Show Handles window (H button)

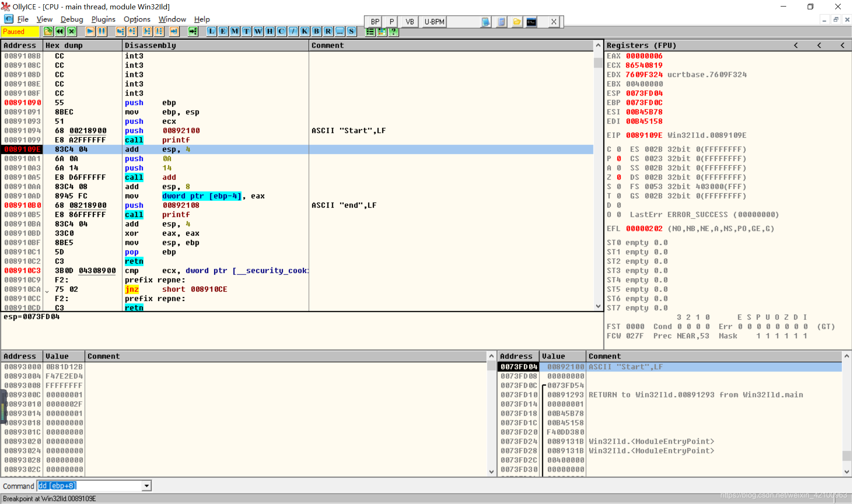coord(270,31)
